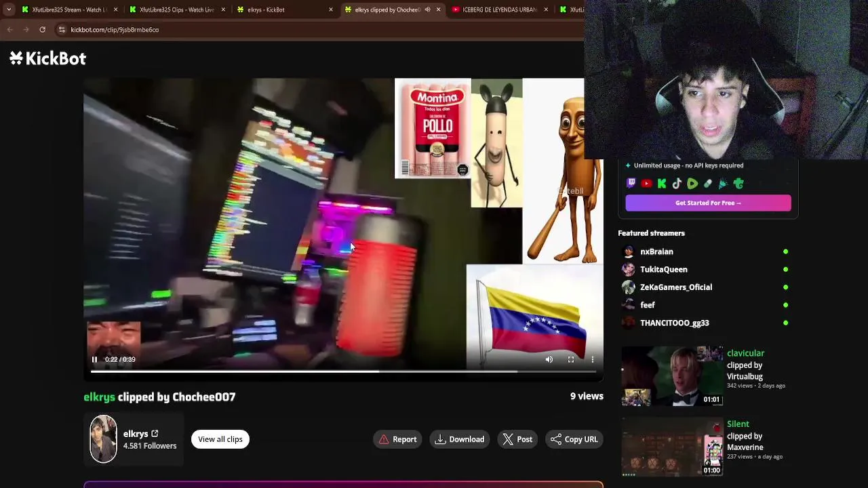Click the green Trovo platform icon
The height and width of the screenshot is (488, 868).
coord(738,184)
